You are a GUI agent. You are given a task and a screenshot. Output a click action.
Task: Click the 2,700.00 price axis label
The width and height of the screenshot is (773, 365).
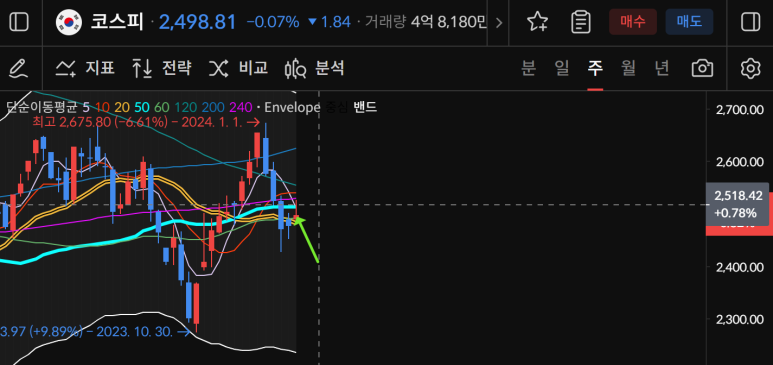[x=739, y=109]
